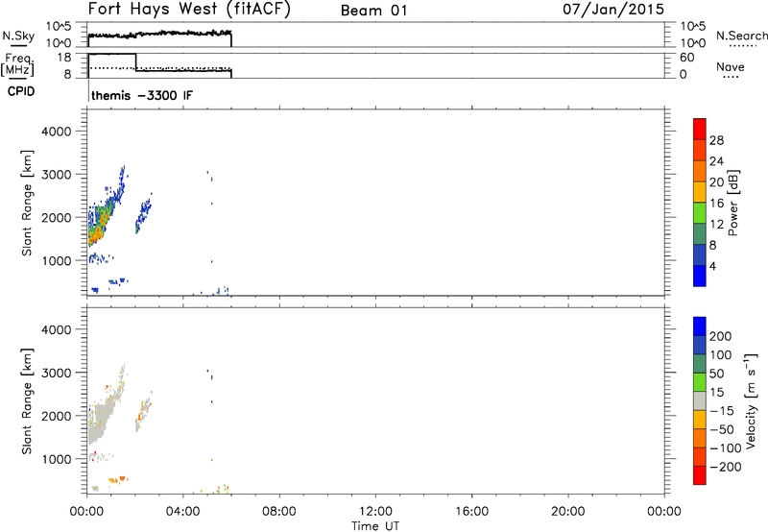This screenshot has height=532, width=768.
Task: Click the orange velocity patch below 1000 km
Action: point(117,479)
